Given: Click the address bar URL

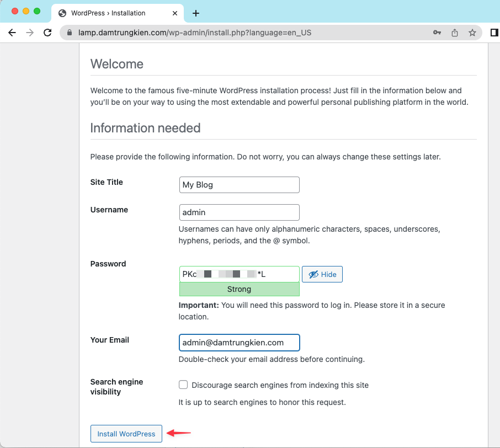Looking at the screenshot, I should click(194, 33).
